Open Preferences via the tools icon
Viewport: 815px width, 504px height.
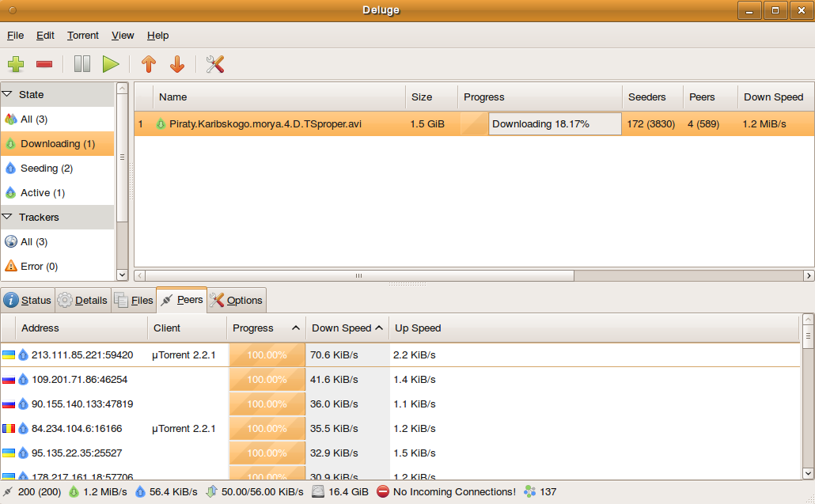[215, 64]
